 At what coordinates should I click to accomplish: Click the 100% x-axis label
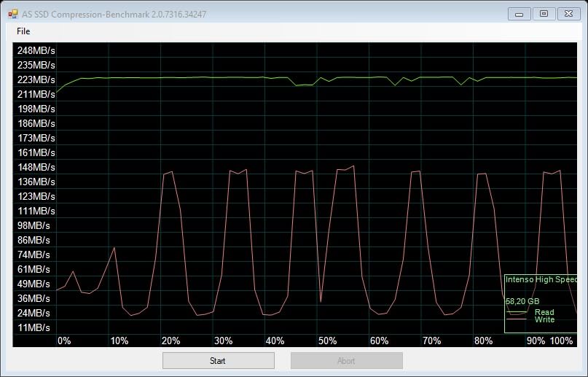(x=561, y=341)
